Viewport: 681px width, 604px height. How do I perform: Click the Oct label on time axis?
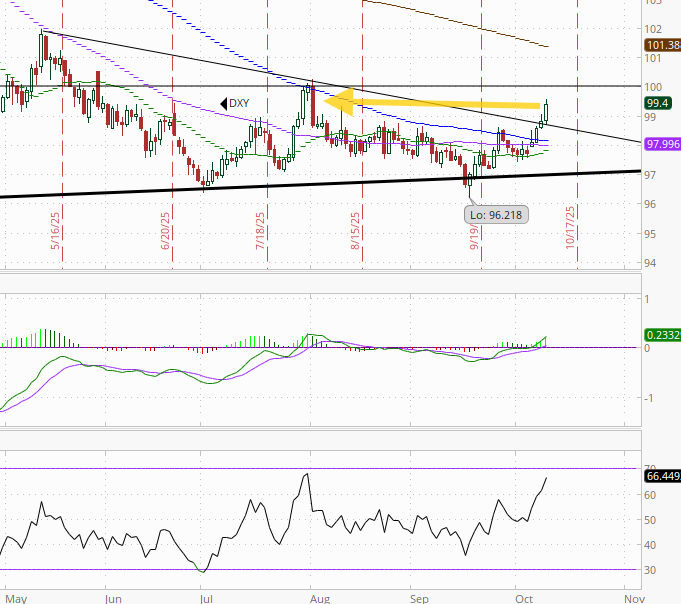[x=524, y=599]
